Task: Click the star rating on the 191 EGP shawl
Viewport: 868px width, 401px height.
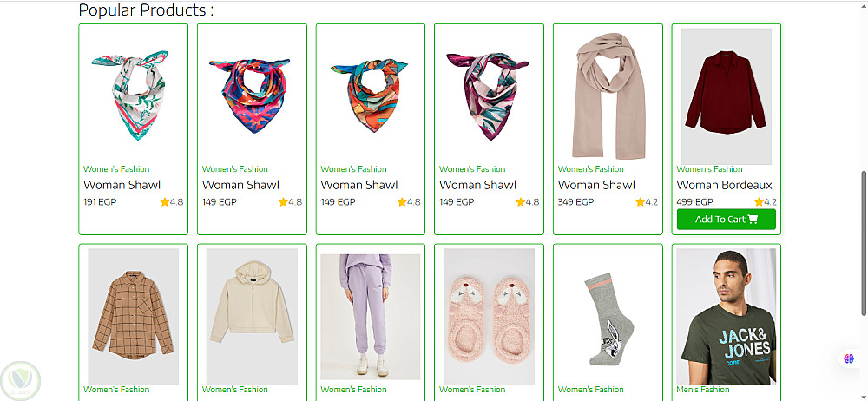Action: 172,202
